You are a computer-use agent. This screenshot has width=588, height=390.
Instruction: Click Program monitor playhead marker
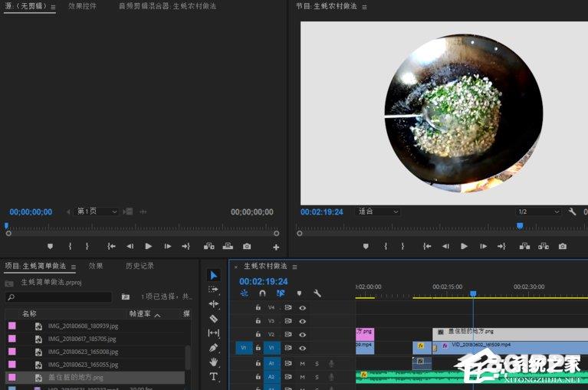pos(520,225)
